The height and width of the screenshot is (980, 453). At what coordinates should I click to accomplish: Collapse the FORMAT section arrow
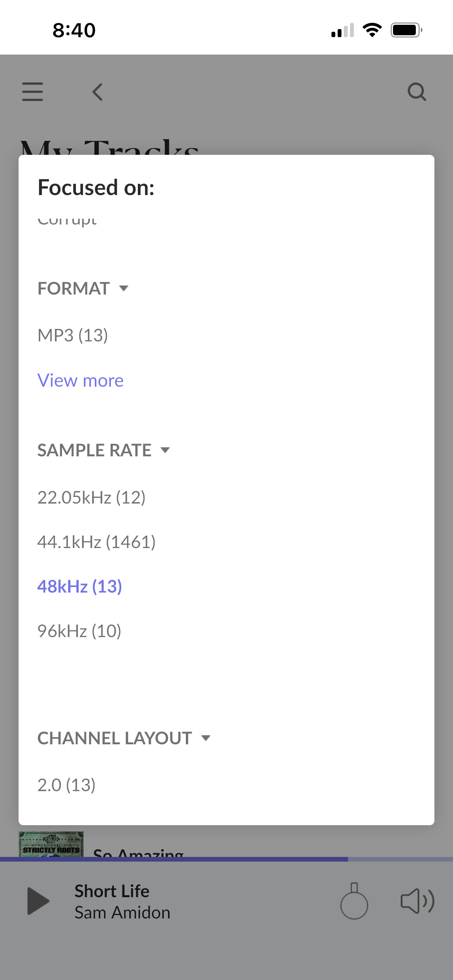click(124, 288)
